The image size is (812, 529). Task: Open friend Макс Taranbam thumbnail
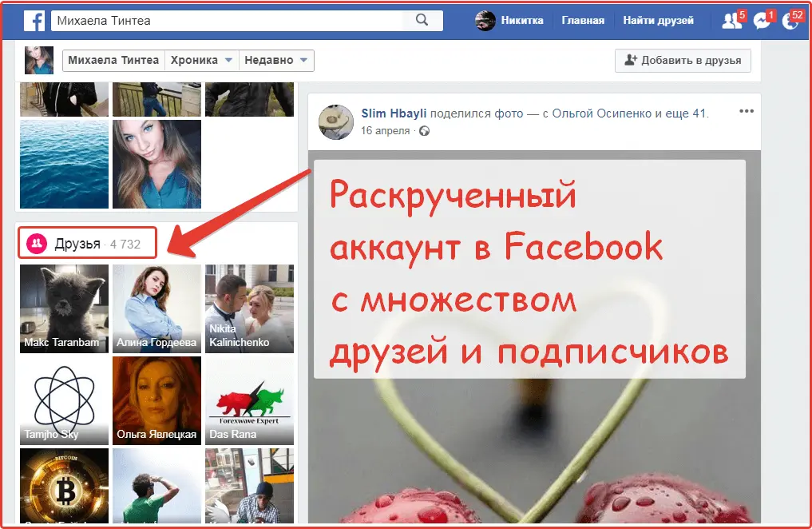[64, 308]
